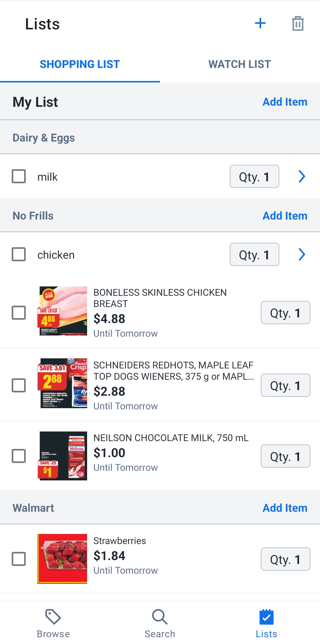320x644 pixels.
Task: Expand the chicken item chevron
Action: coord(302,255)
